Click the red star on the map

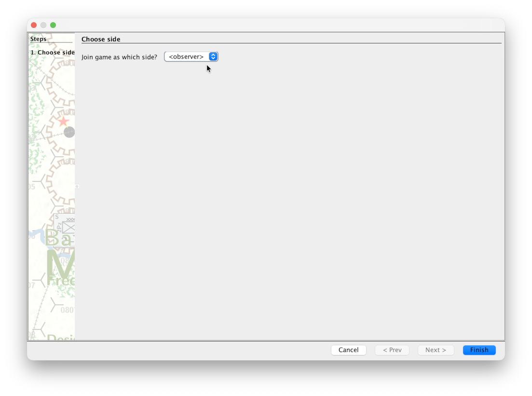pyautogui.click(x=63, y=121)
